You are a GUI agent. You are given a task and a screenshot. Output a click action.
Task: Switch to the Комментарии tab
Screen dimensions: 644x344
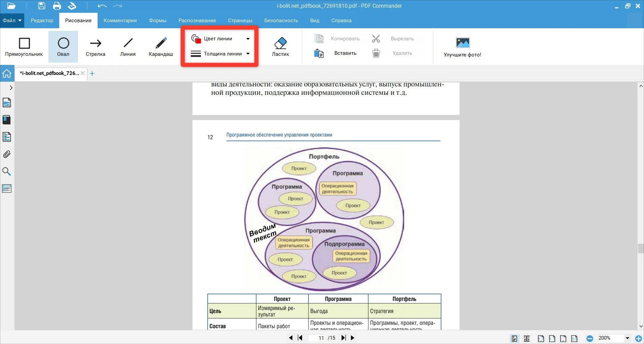tap(120, 21)
